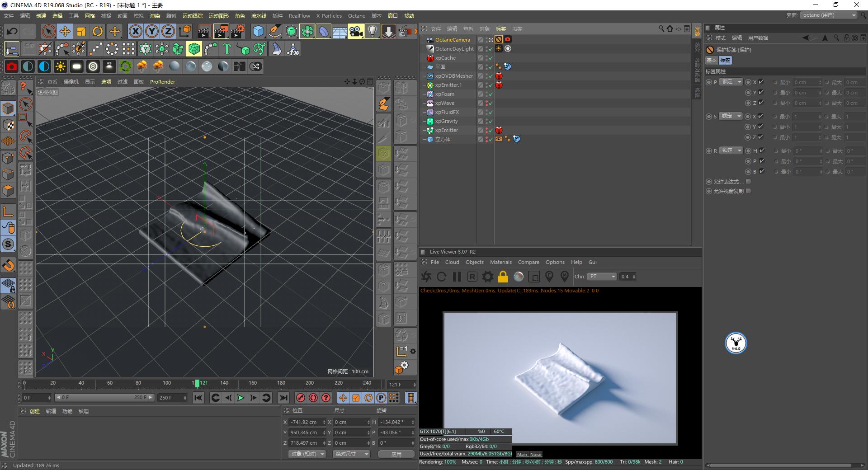Add a Cube primitive object
Image resolution: width=868 pixels, height=470 pixels.
(258, 31)
